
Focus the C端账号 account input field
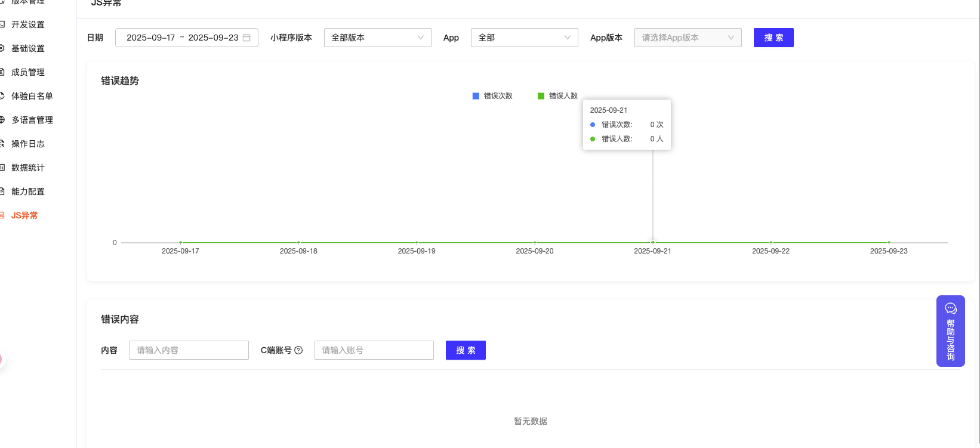374,350
